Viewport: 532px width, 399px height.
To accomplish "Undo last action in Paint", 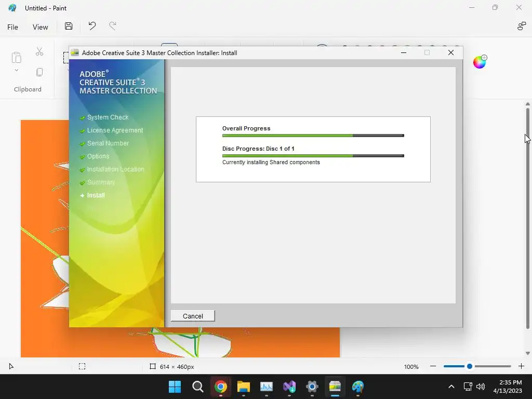I will tap(92, 26).
